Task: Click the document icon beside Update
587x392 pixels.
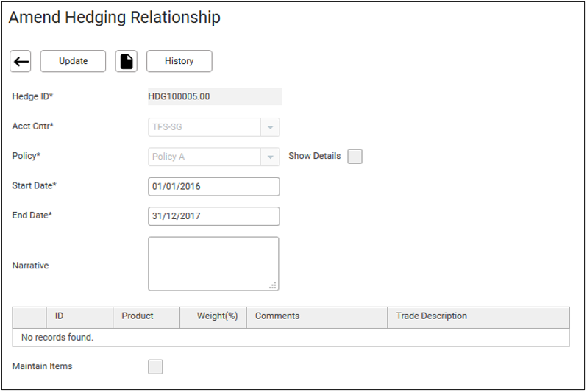Action: (127, 62)
